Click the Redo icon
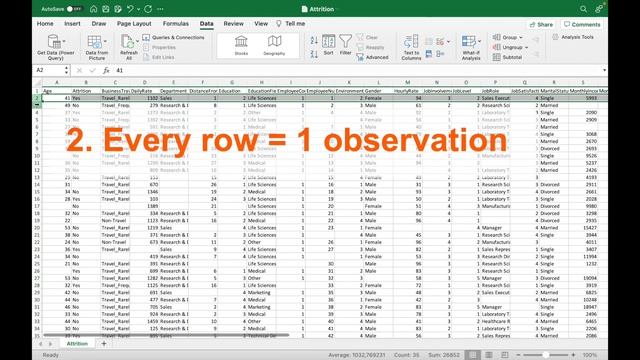Screen dimensions: 640x360 coord(148,9)
